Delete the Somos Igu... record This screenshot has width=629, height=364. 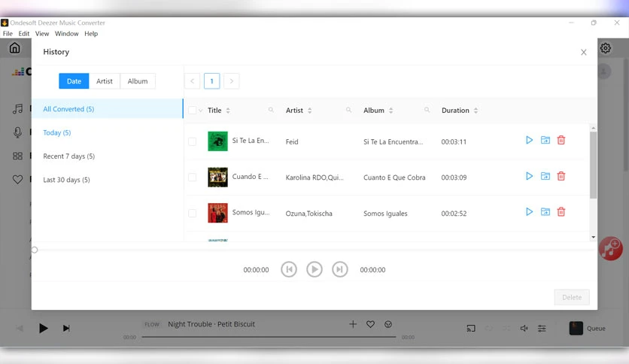[x=561, y=211]
